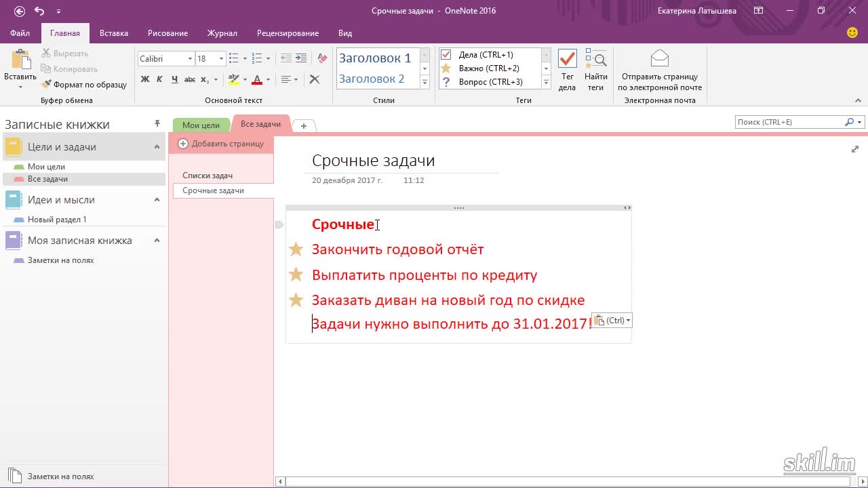The image size is (868, 488).
Task: Collapse Идеи и мысли notebook
Action: tap(157, 200)
